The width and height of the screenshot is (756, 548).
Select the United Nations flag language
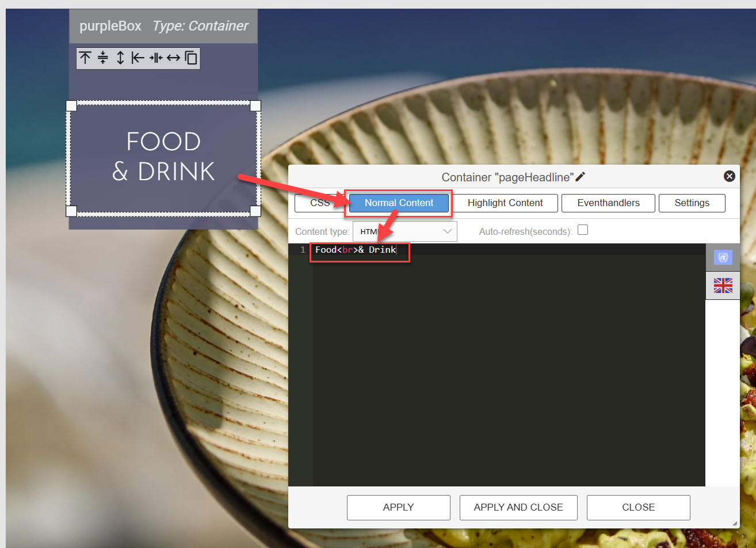[x=723, y=257]
